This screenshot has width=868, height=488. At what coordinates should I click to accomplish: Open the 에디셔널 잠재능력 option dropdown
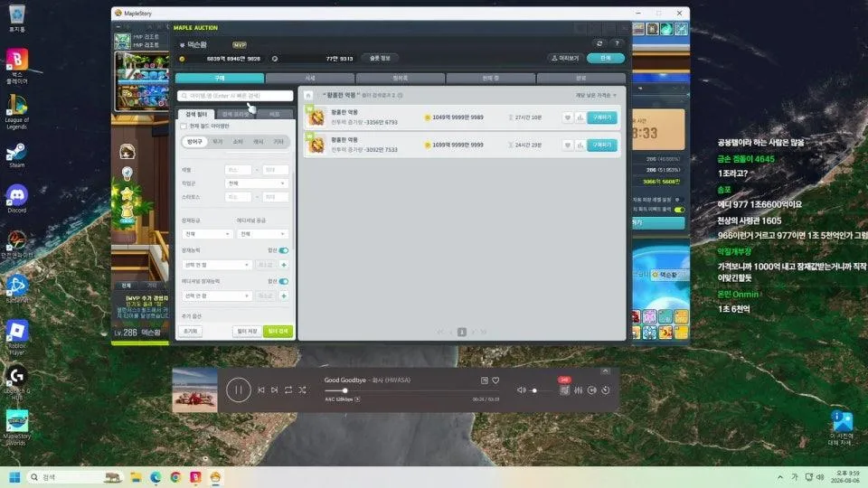(x=216, y=296)
